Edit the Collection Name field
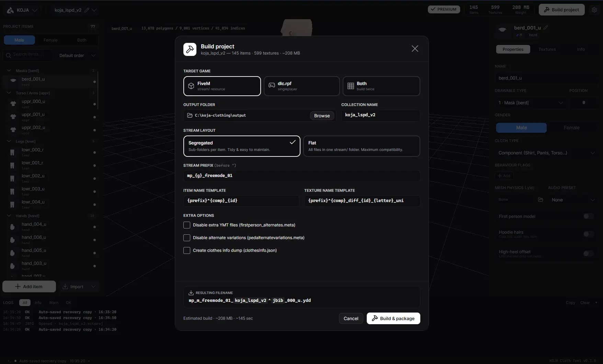 click(380, 115)
